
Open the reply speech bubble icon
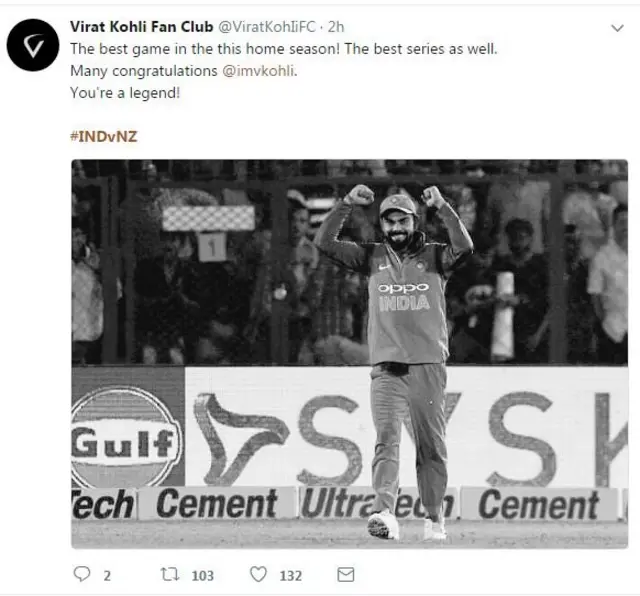(82, 574)
